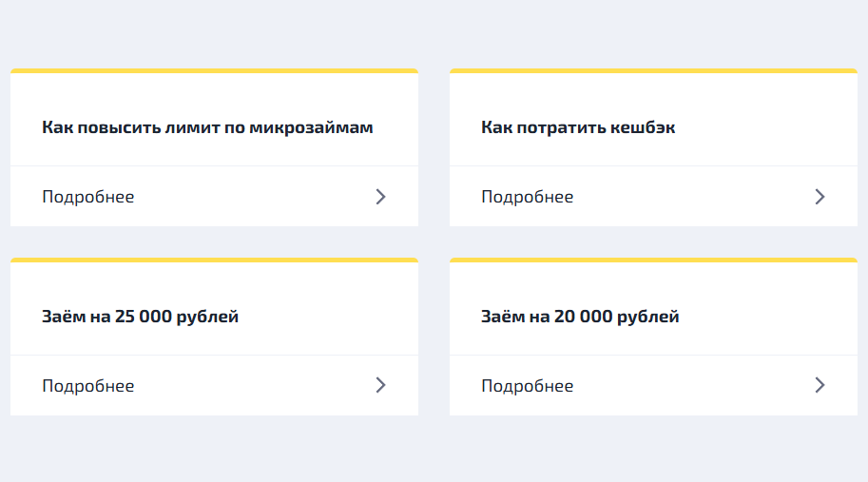
Task: Select the "Заём на 25 000 рублей" heading
Action: (140, 317)
